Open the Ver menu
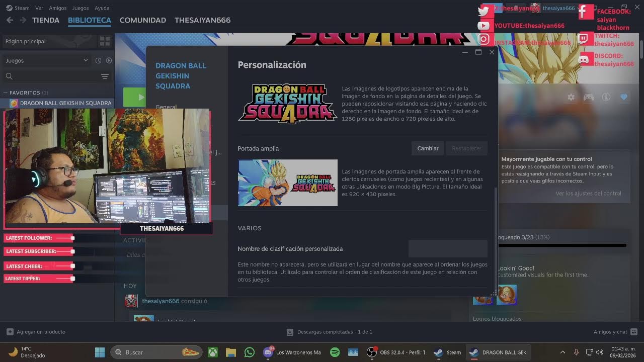 (x=39, y=8)
